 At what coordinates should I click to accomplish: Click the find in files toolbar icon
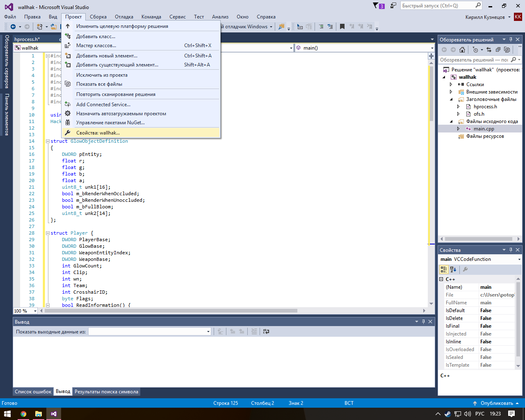(281, 27)
